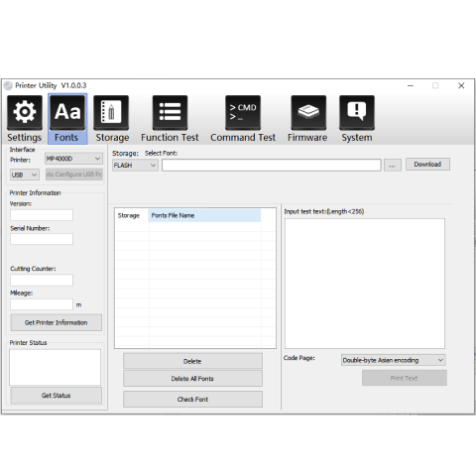Viewport: 476px width, 476px height.
Task: Expand the MP4000D printer dropdown
Action: [73, 159]
